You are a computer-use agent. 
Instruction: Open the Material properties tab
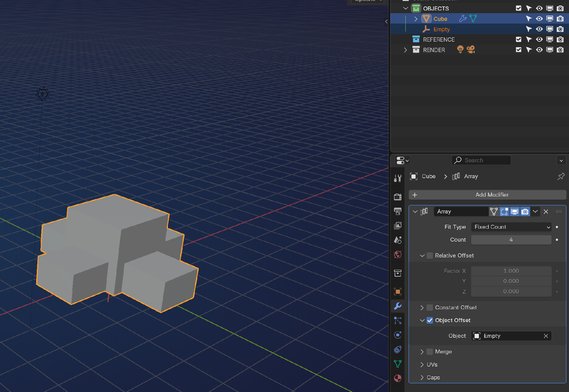(398, 378)
